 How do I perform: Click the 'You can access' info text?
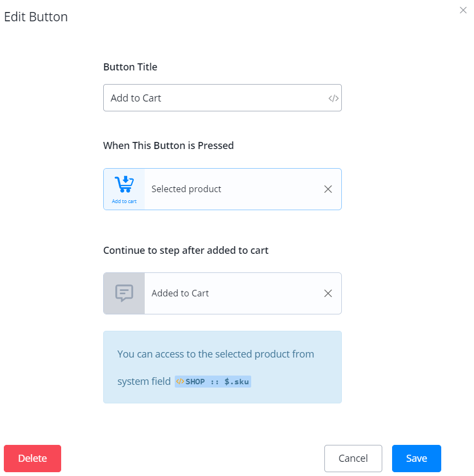pyautogui.click(x=216, y=354)
